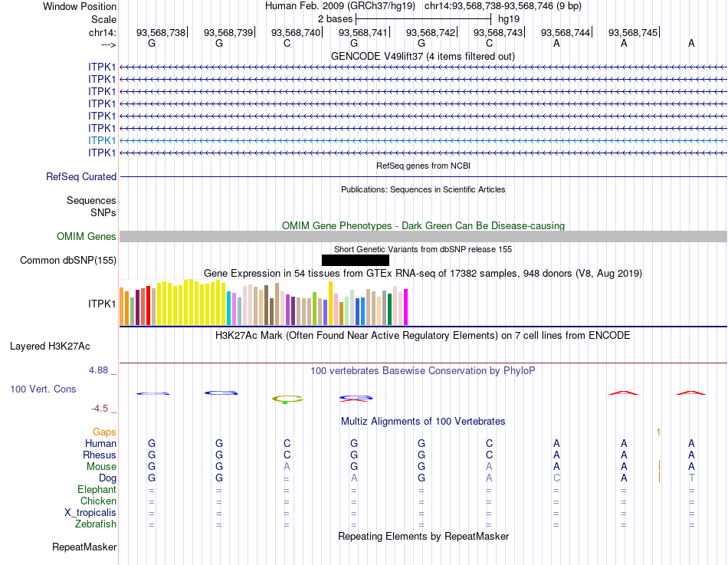
Task: Click the Dog alignment row label
Action: coord(107,478)
